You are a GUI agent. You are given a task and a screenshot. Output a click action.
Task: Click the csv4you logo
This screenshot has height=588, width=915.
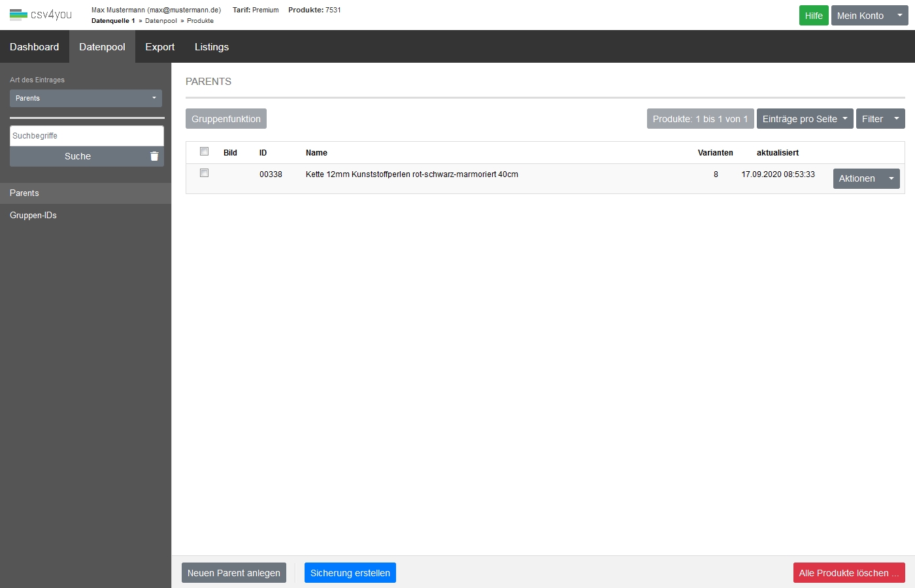point(41,14)
